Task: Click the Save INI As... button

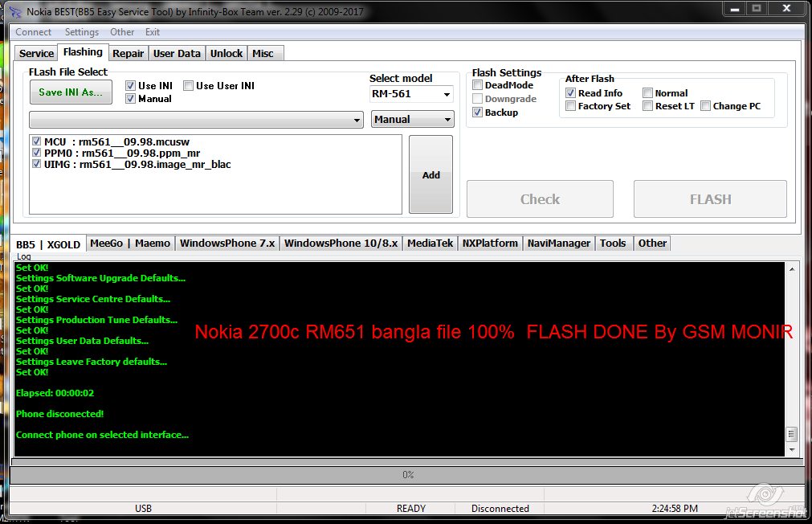Action: click(71, 92)
